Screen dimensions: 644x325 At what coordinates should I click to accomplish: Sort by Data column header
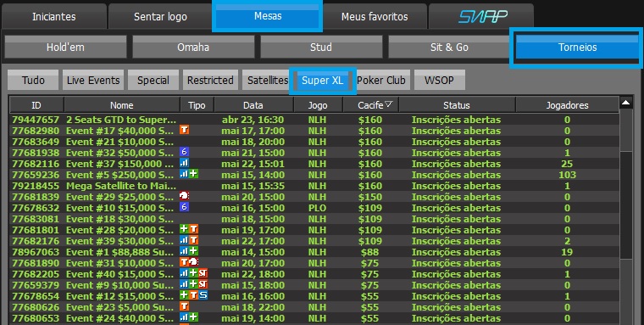click(x=253, y=105)
